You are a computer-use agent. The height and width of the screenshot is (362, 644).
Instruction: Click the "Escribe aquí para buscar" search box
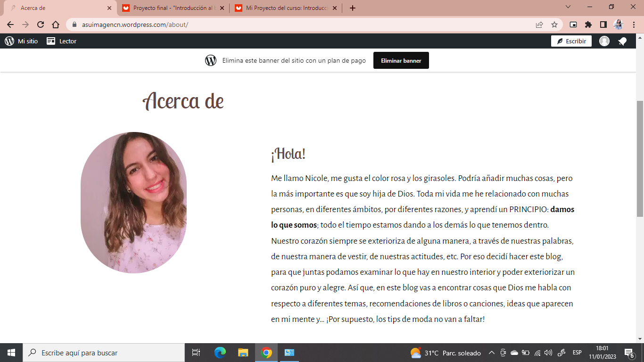pos(104,353)
